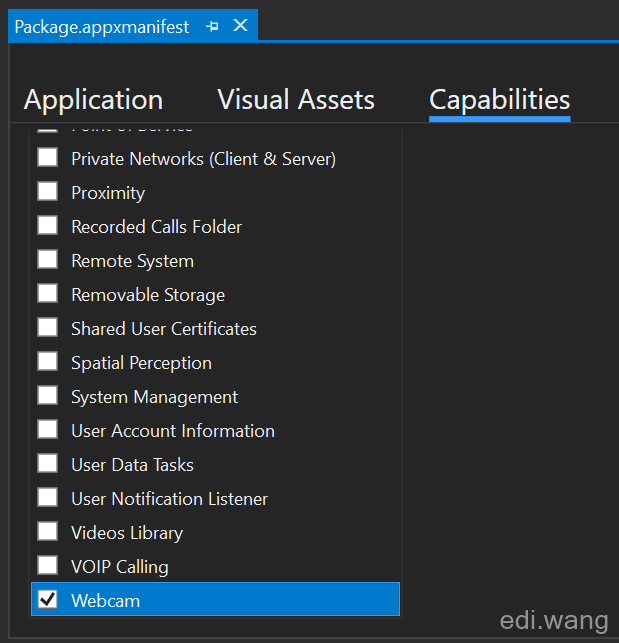Check the User Data Tasks box
This screenshot has width=619, height=643.
(x=48, y=464)
